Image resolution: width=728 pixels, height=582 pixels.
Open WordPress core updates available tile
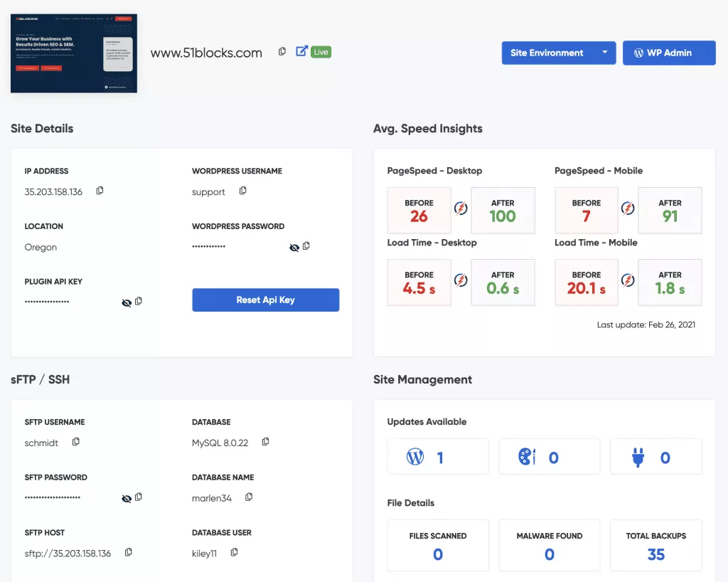(438, 457)
